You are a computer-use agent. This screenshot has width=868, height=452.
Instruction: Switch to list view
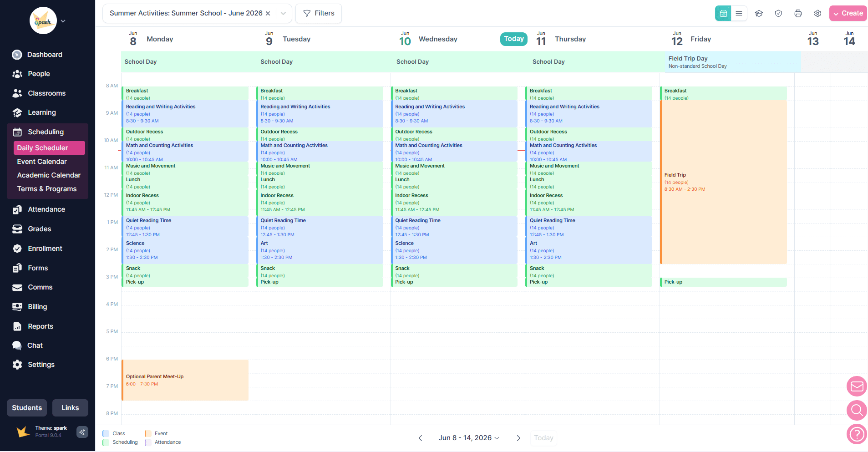point(739,13)
